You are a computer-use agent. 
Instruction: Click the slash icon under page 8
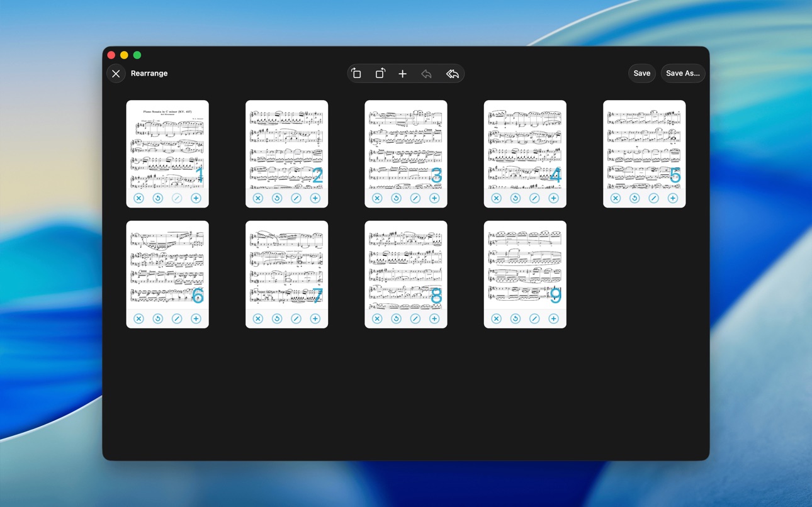(415, 319)
